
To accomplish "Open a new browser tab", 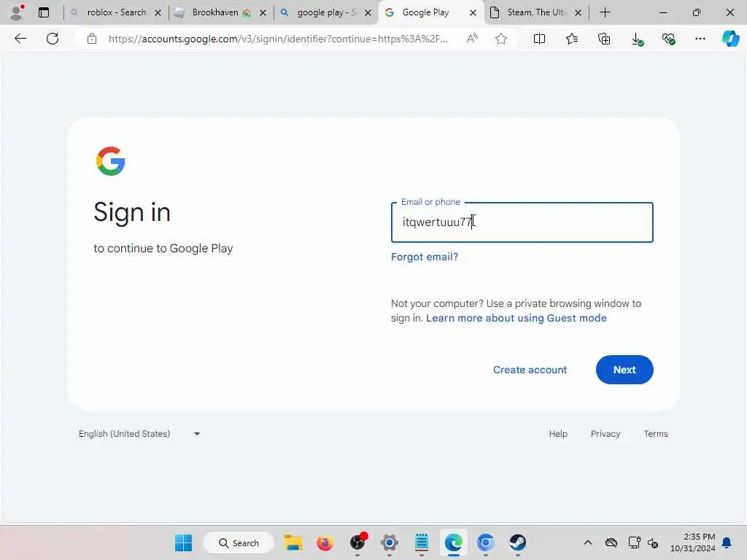I will pos(605,12).
